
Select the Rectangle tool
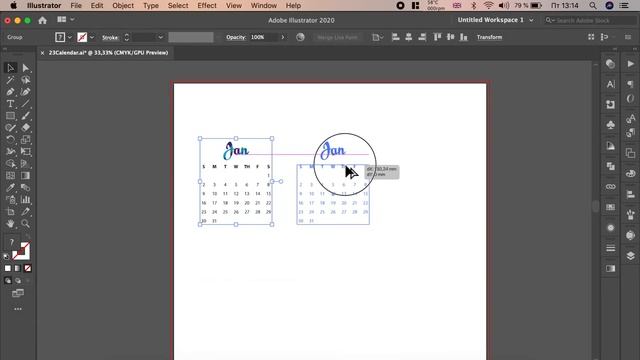tap(10, 116)
